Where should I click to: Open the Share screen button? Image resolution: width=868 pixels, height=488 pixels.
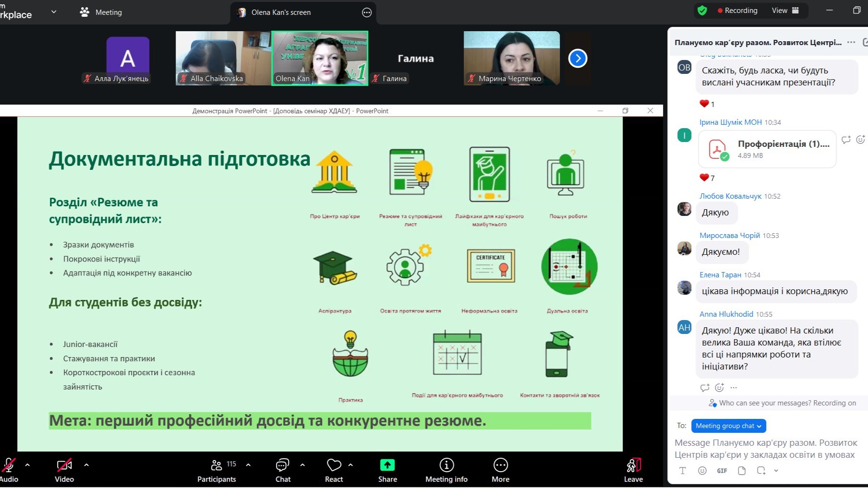coord(387,470)
